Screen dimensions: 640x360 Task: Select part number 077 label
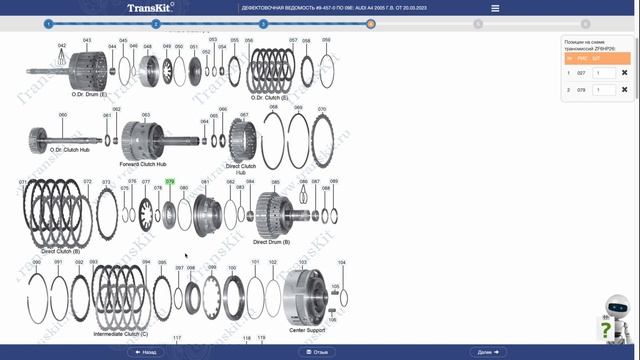click(146, 182)
